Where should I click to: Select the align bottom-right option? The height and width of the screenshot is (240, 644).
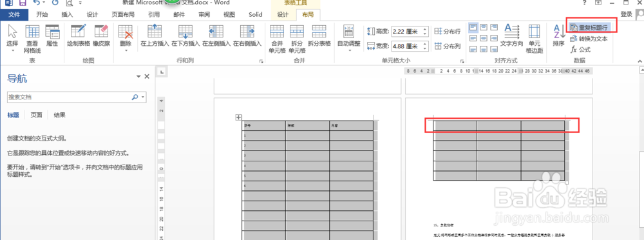click(494, 49)
